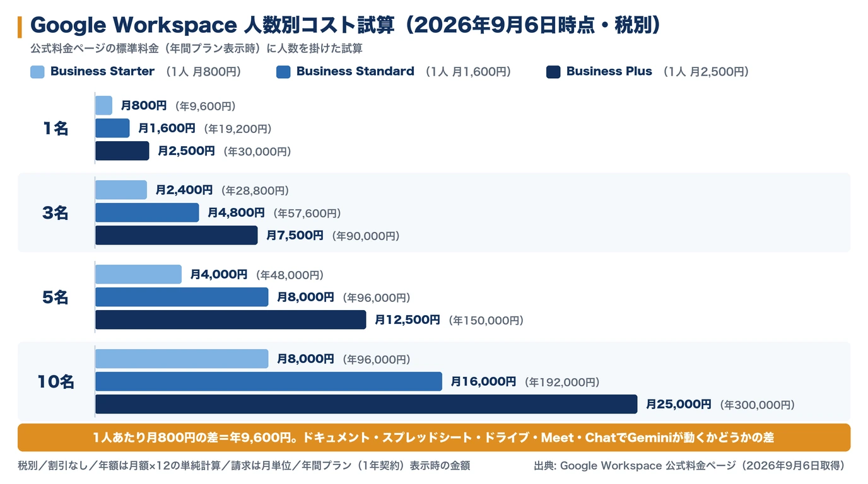Click "月8,000円" in the 5名 row
The height and width of the screenshot is (484, 868).
click(305, 297)
